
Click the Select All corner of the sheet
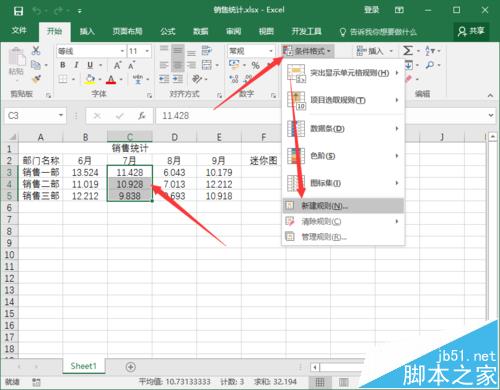(12, 137)
